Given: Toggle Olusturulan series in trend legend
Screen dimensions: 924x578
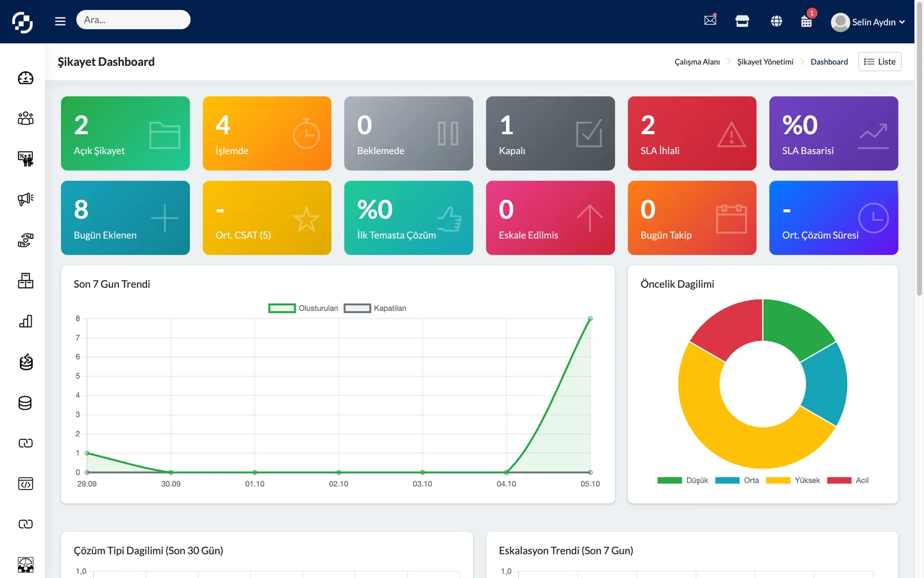Looking at the screenshot, I should [303, 308].
